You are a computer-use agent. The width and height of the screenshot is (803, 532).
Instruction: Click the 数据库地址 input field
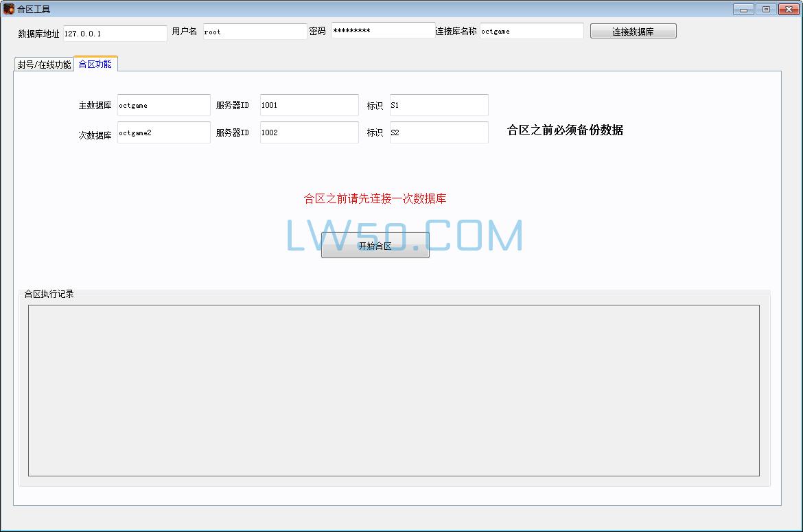point(115,32)
